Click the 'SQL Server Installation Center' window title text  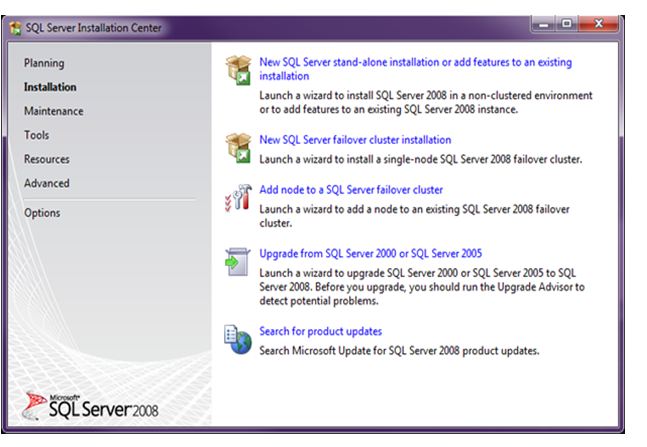[x=94, y=28]
